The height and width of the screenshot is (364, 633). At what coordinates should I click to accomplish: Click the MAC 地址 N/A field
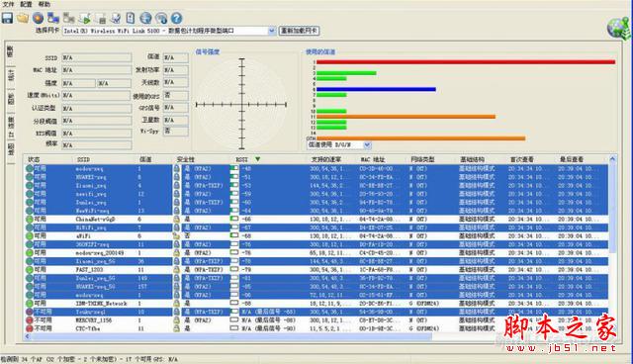(97, 70)
